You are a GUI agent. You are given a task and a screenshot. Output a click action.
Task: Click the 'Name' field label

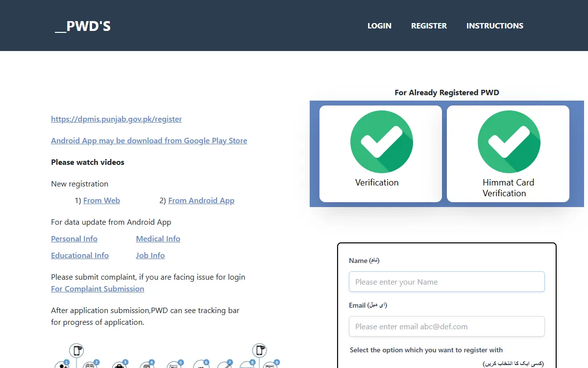coord(364,261)
